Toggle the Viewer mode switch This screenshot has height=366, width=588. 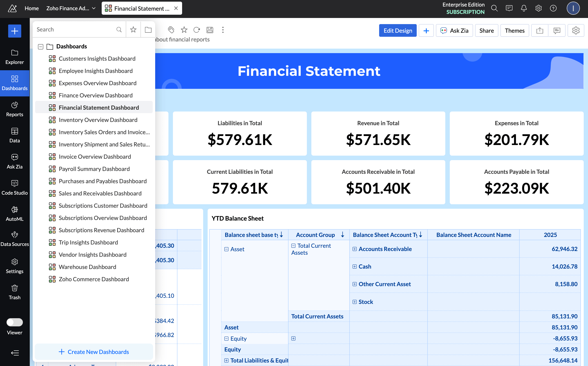click(14, 322)
